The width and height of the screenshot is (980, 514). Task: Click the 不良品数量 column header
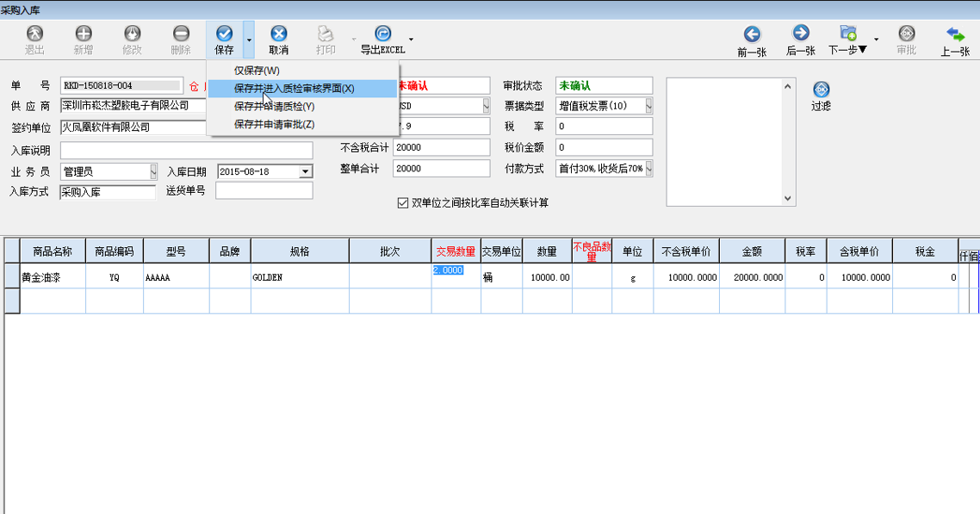coord(592,251)
